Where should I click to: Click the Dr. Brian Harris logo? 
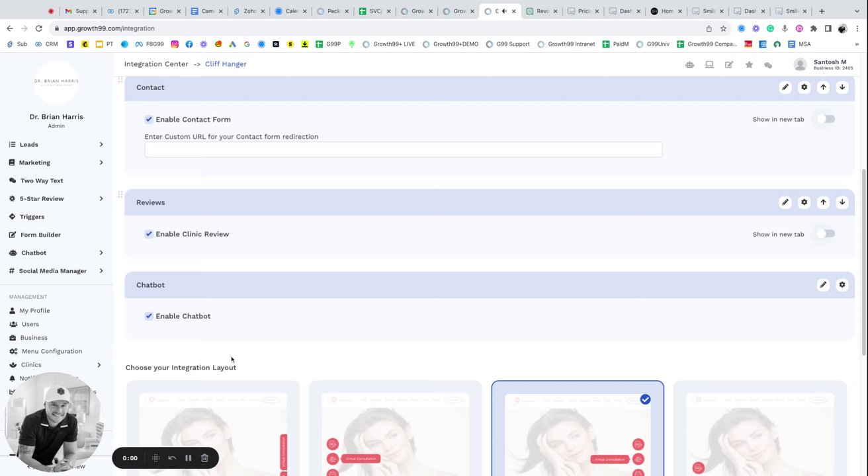pos(56,82)
